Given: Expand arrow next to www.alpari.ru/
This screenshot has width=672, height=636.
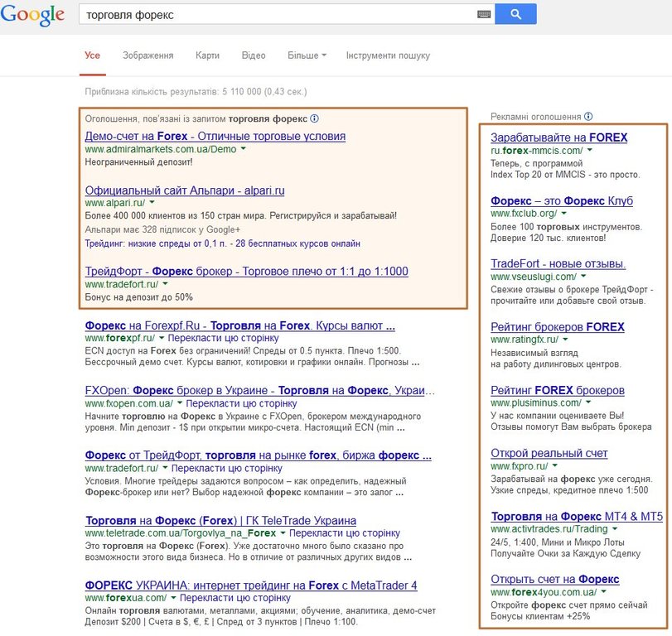Looking at the screenshot, I should [x=152, y=202].
